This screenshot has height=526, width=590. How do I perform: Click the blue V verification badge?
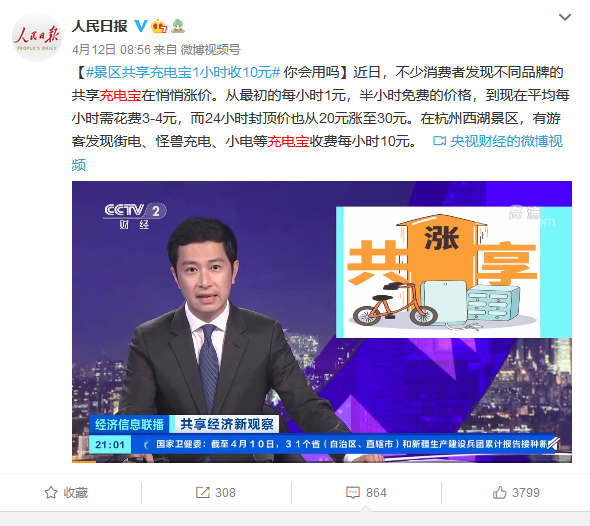[141, 26]
